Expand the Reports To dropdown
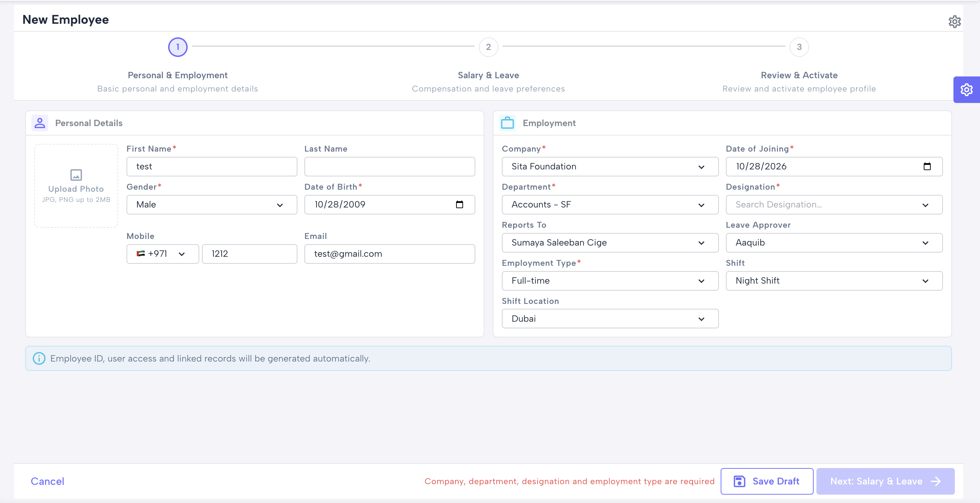This screenshot has height=503, width=980. click(610, 242)
